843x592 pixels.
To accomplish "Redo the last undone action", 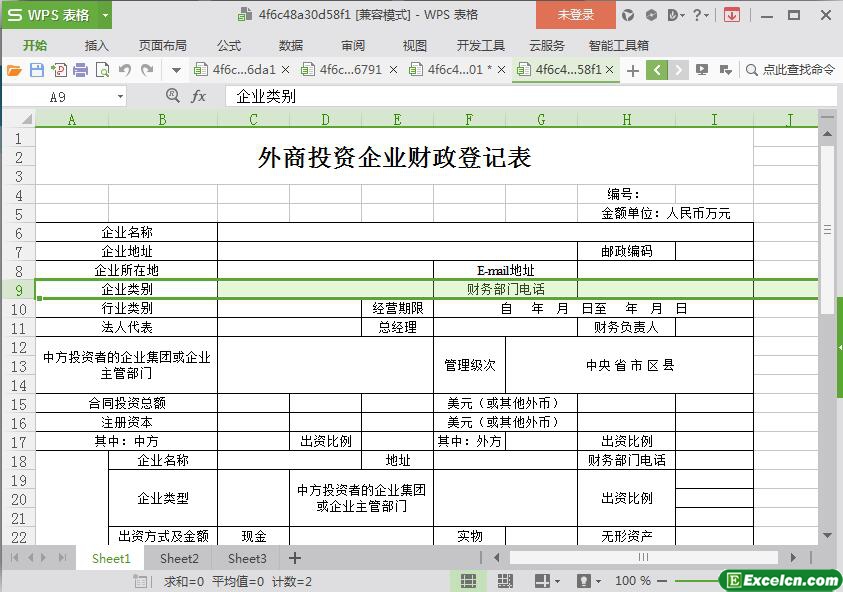I will coord(147,70).
